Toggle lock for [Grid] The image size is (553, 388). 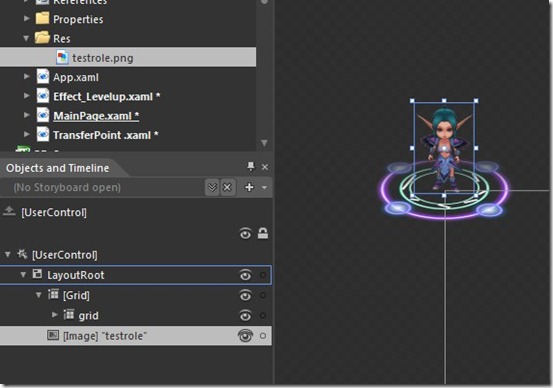pyautogui.click(x=263, y=295)
